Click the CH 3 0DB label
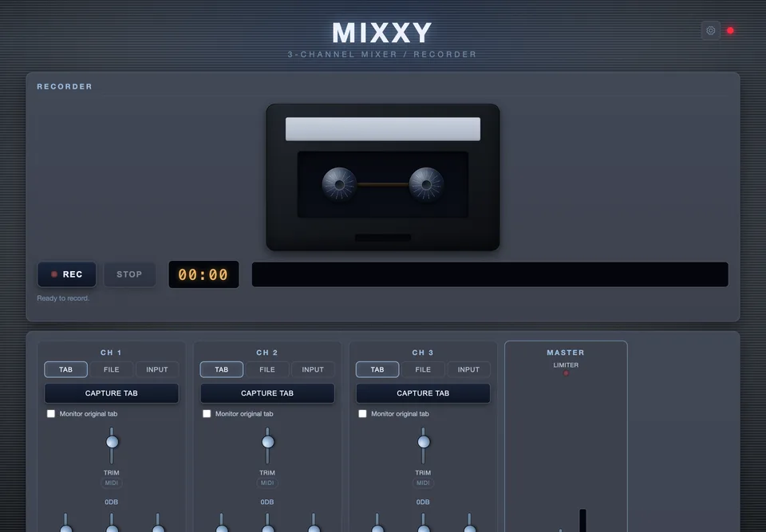 pos(423,502)
